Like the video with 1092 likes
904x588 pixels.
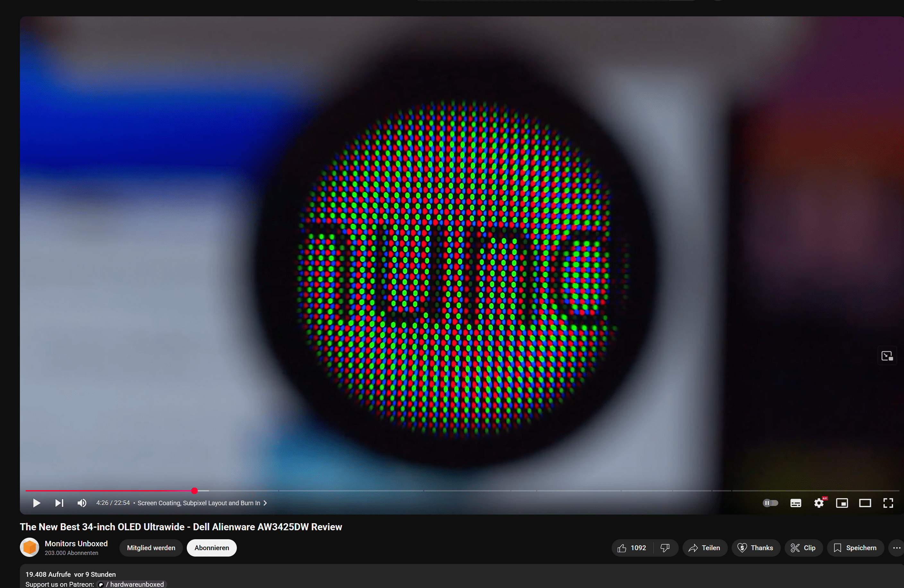[632, 548]
